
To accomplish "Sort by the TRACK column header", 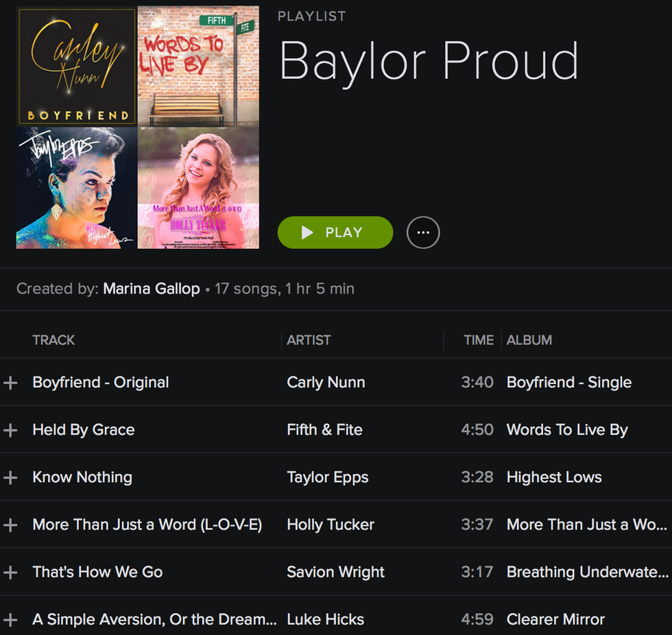I will click(x=53, y=340).
